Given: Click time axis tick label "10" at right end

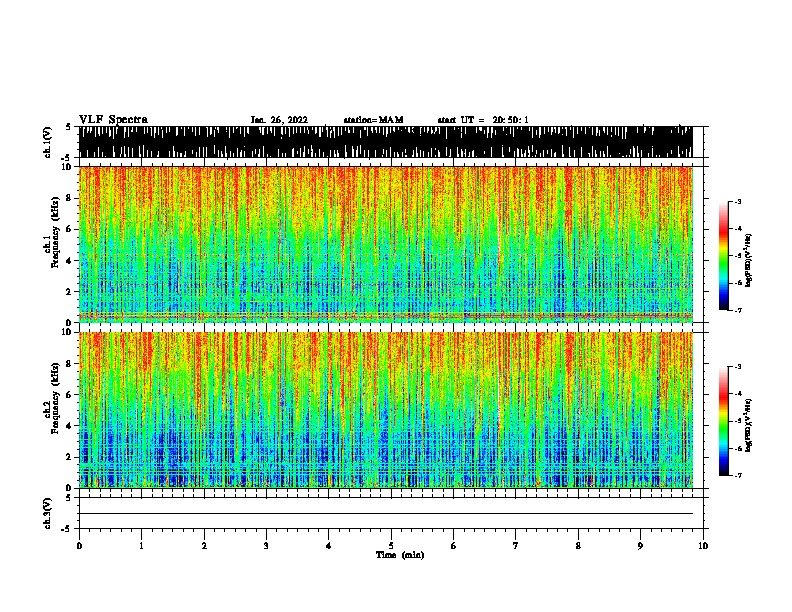Looking at the screenshot, I should click(703, 546).
